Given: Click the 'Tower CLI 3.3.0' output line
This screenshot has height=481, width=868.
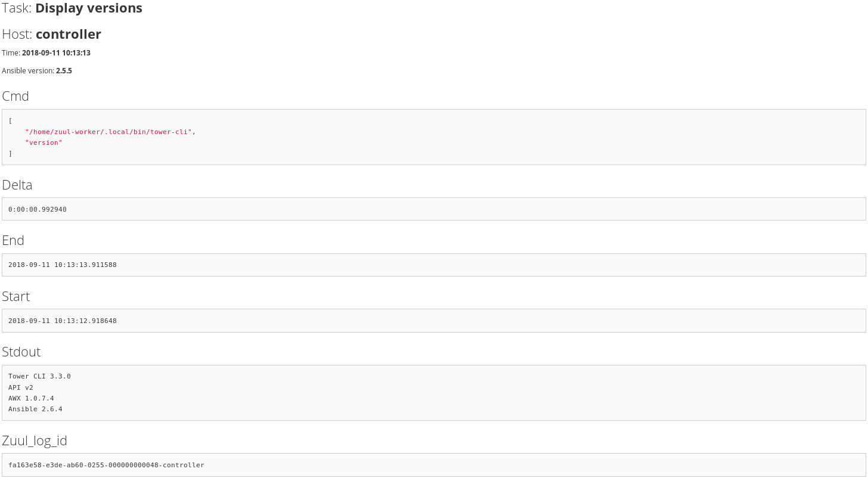Looking at the screenshot, I should point(39,377).
